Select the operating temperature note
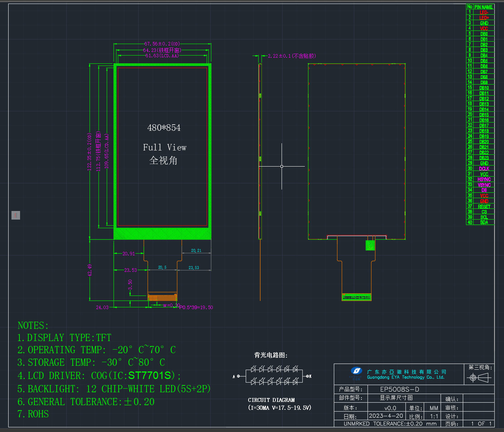This screenshot has height=432, width=504. 96,350
